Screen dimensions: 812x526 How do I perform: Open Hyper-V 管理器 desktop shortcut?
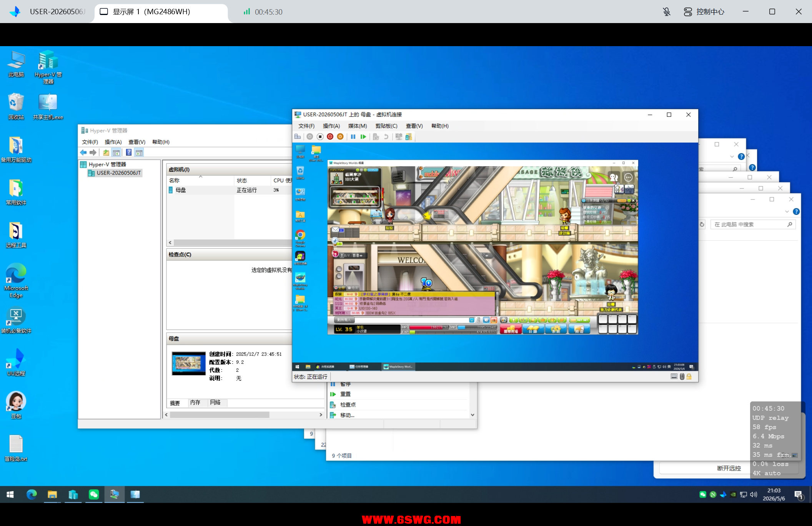pyautogui.click(x=48, y=67)
